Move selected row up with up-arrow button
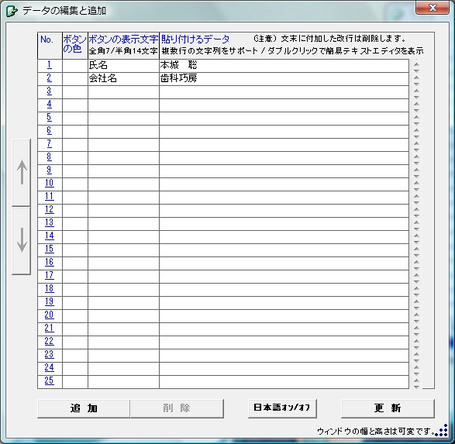The image size is (455, 444). coord(22,172)
